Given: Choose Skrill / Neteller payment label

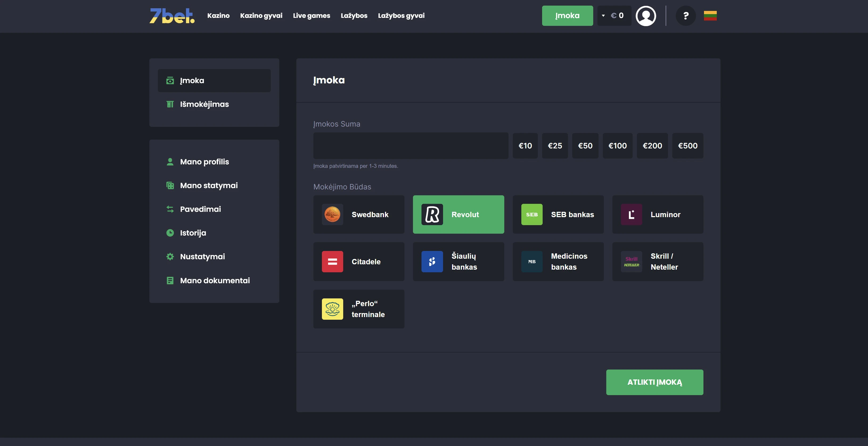Looking at the screenshot, I should coord(664,262).
